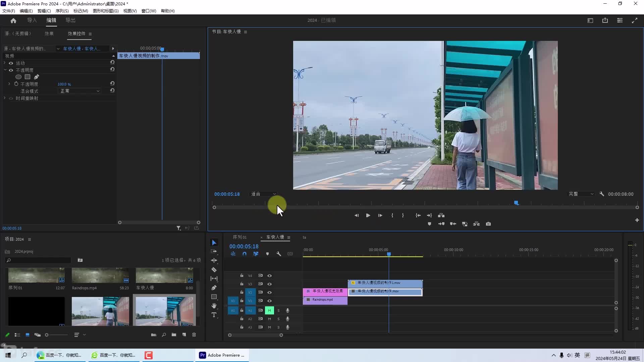Open the program monitor button editor
Viewport: 644px width, 362px height.
(x=637, y=220)
